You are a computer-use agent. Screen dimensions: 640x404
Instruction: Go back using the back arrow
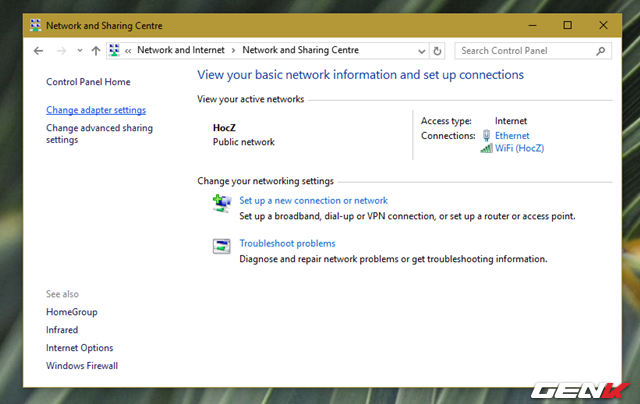coord(38,51)
